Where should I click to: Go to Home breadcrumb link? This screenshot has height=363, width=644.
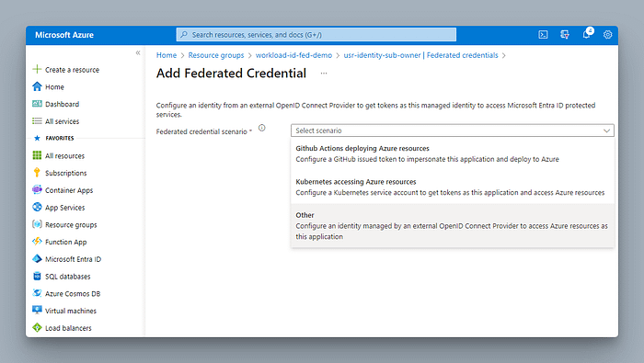click(167, 55)
